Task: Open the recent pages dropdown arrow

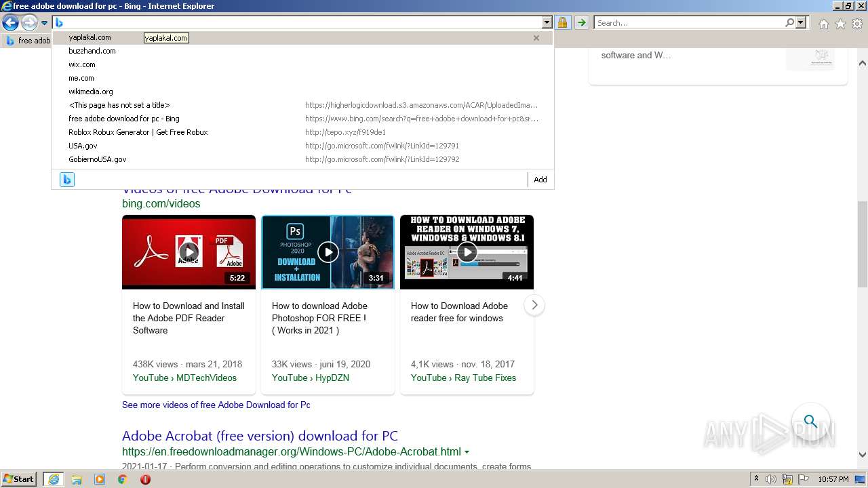Action: click(44, 23)
